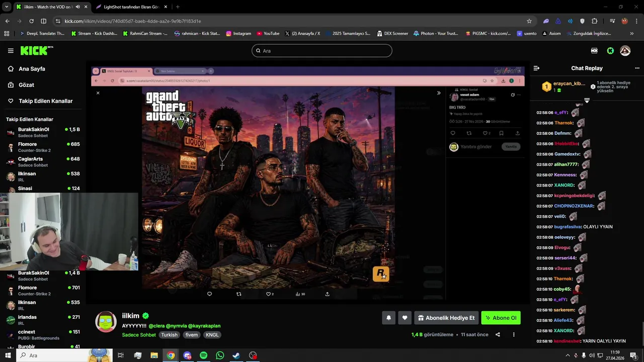The height and width of the screenshot is (362, 644).
Task: Open Instagram bookmark
Action: tap(238, 34)
